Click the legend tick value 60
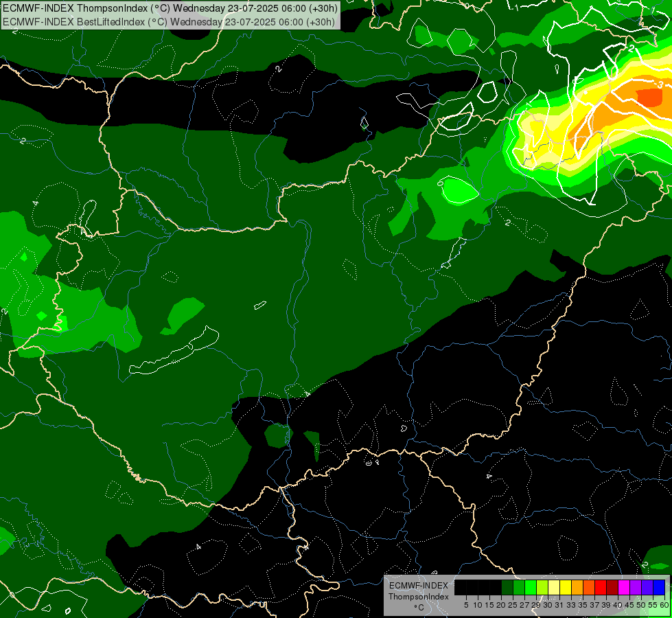This screenshot has height=618, width=672. 664,605
